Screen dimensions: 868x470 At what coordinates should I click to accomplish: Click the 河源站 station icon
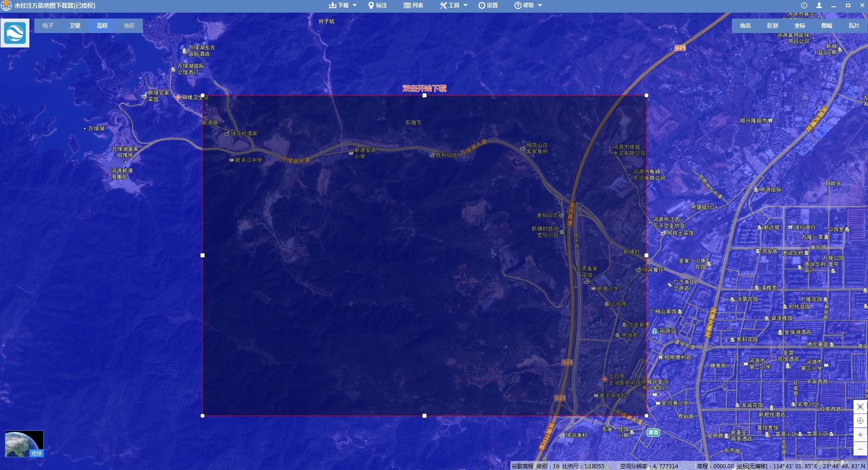click(655, 331)
